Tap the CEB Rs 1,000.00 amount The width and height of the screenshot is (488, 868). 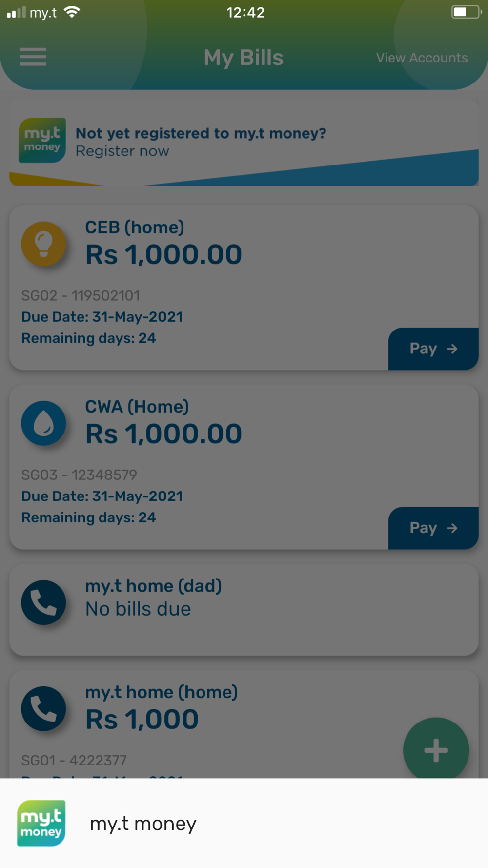pos(163,254)
